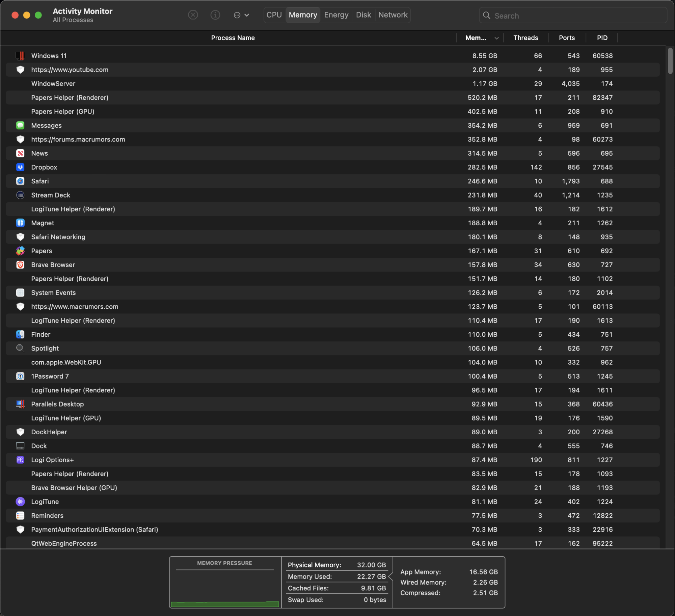675x616 pixels.
Task: Click the Spotlight magnifier icon
Action: (20, 348)
